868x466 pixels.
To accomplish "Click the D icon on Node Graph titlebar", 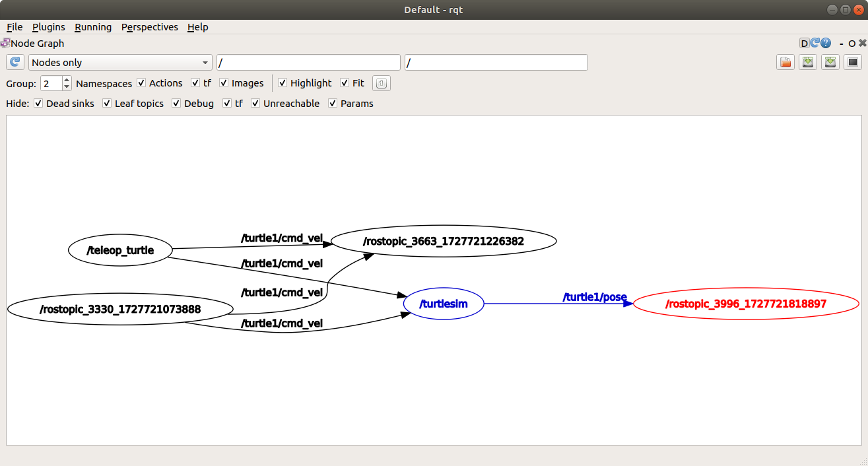I will (805, 43).
